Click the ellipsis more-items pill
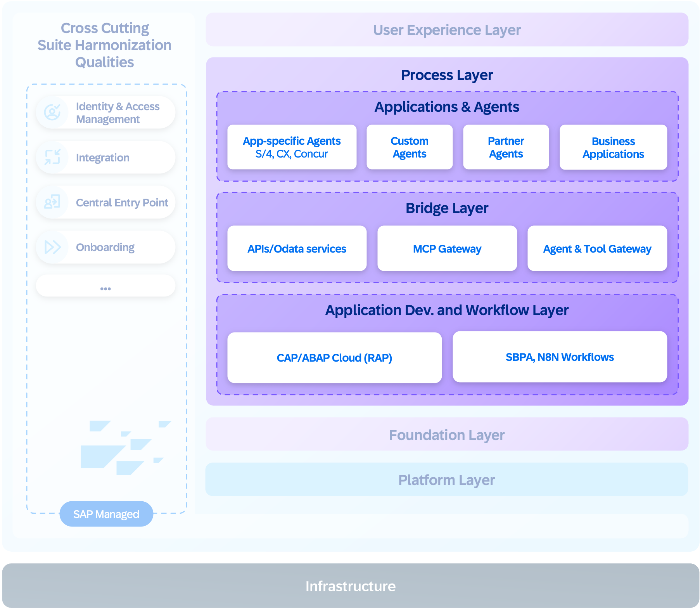Image resolution: width=700 pixels, height=608 pixels. tap(105, 286)
